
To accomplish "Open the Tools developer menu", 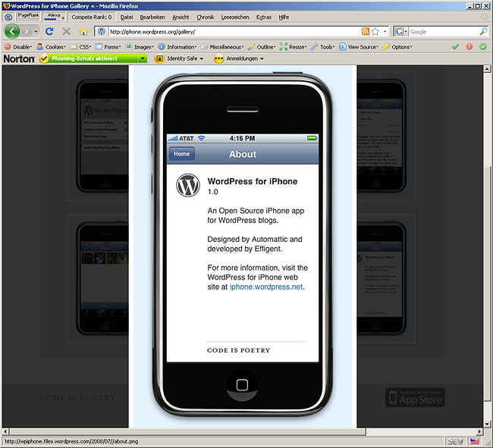I will [x=322, y=47].
